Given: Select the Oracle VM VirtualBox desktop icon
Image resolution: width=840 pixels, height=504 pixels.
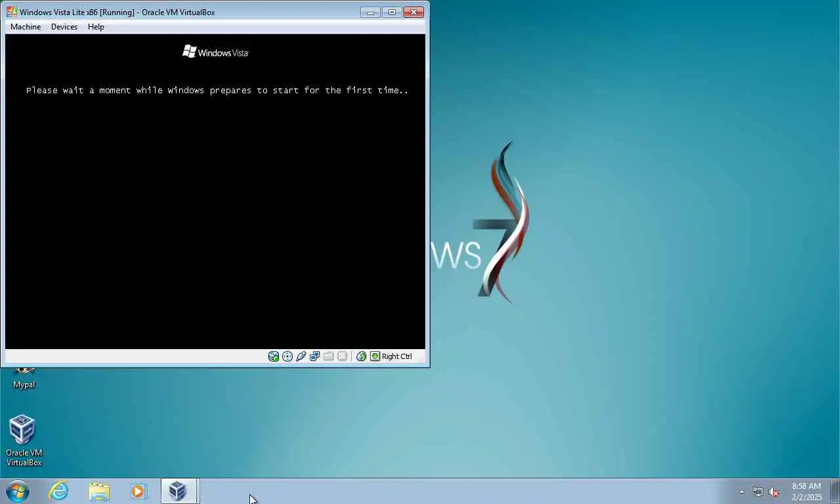Looking at the screenshot, I should [x=24, y=440].
